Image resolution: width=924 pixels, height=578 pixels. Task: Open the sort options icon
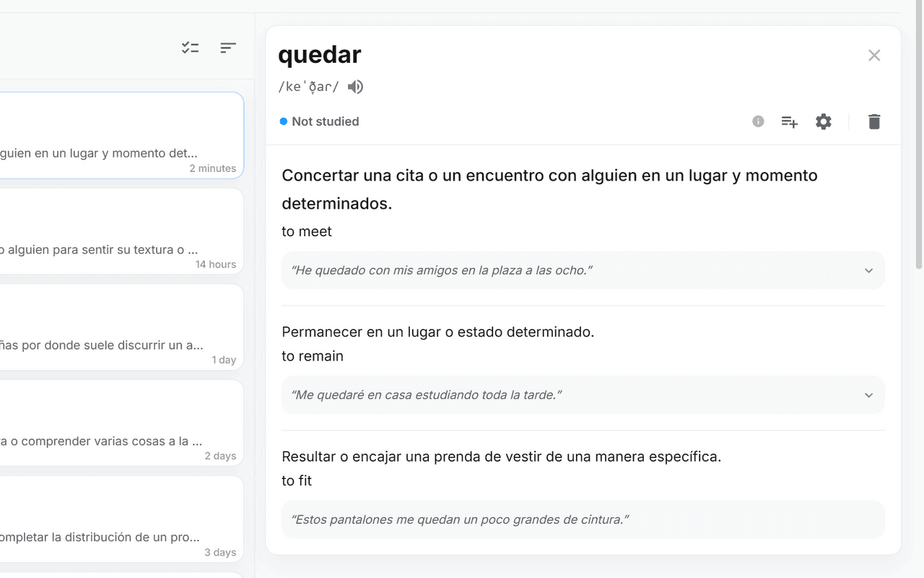[x=228, y=48]
